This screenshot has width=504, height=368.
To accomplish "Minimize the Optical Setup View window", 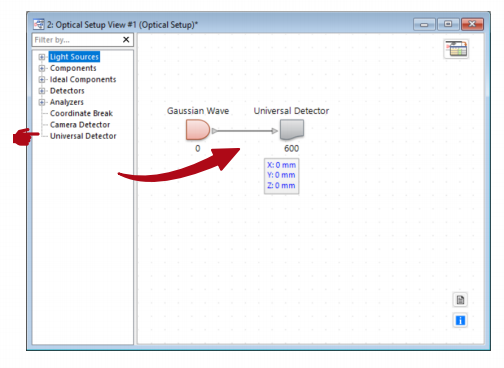I will point(424,24).
